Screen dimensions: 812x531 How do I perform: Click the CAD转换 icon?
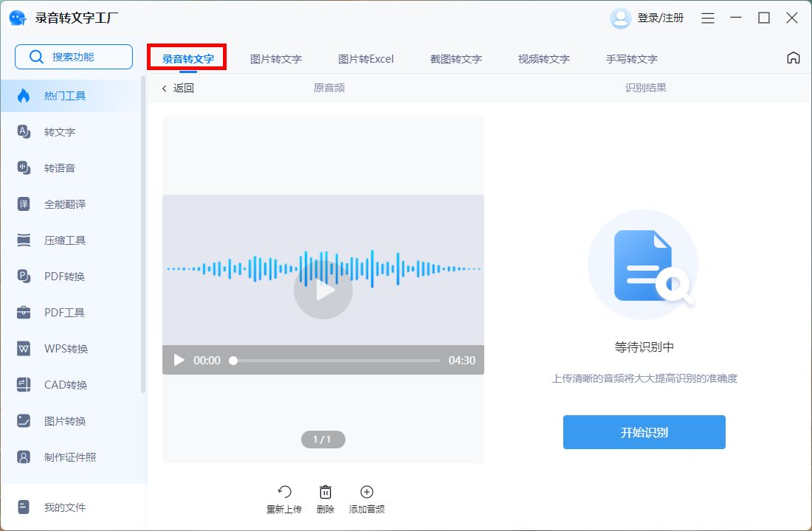click(x=24, y=384)
